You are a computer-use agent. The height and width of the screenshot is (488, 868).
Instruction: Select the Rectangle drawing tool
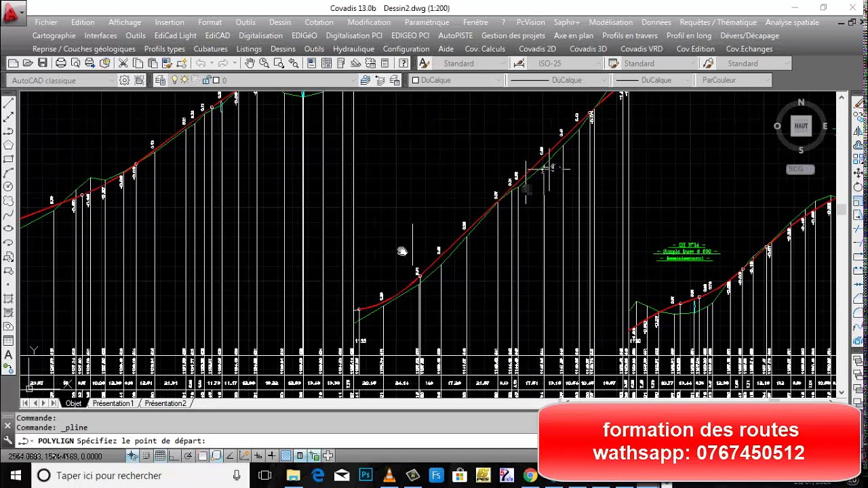[x=8, y=159]
